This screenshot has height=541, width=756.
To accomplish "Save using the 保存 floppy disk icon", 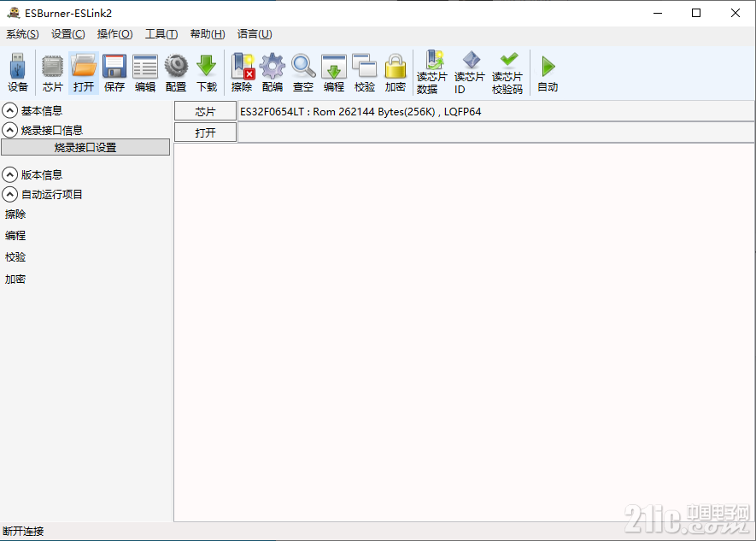I will [x=114, y=73].
